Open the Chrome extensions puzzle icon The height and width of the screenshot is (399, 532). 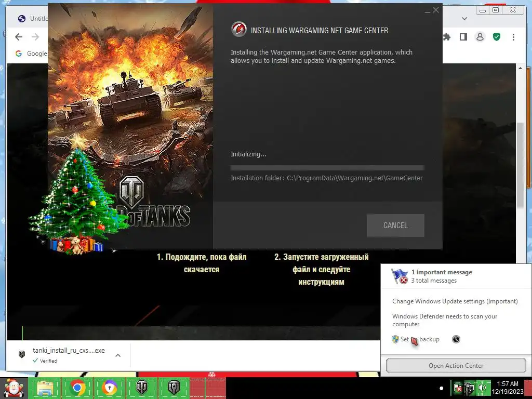click(x=447, y=37)
